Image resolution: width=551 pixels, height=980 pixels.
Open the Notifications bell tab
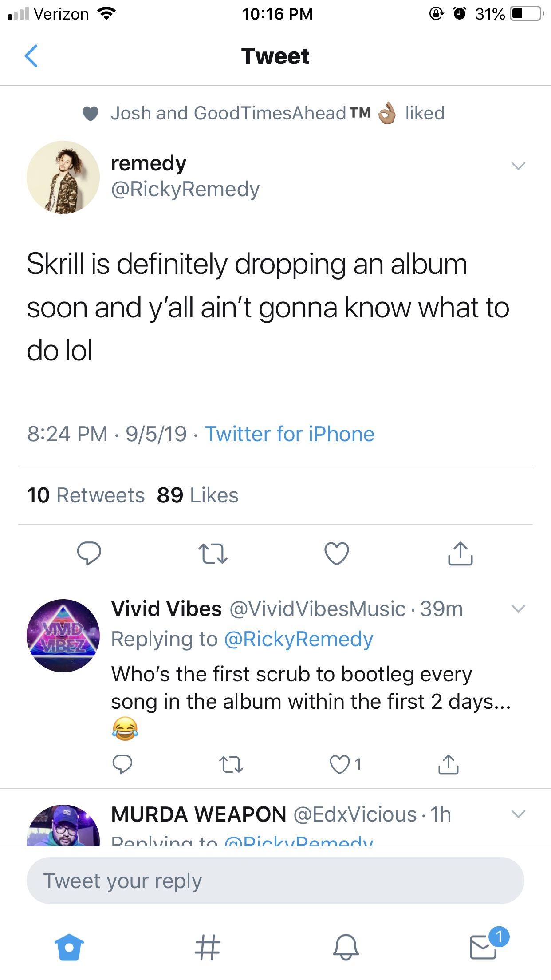click(x=346, y=947)
